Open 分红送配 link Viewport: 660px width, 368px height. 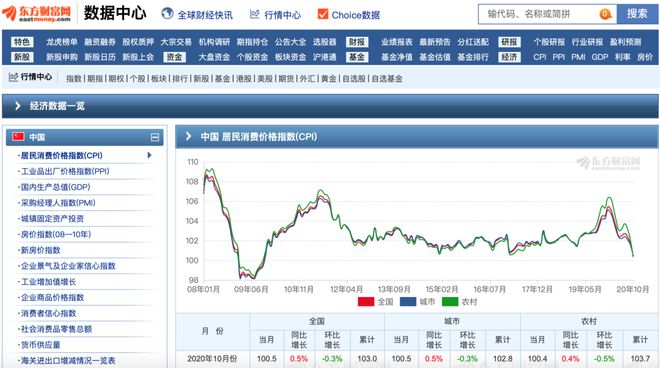point(473,42)
